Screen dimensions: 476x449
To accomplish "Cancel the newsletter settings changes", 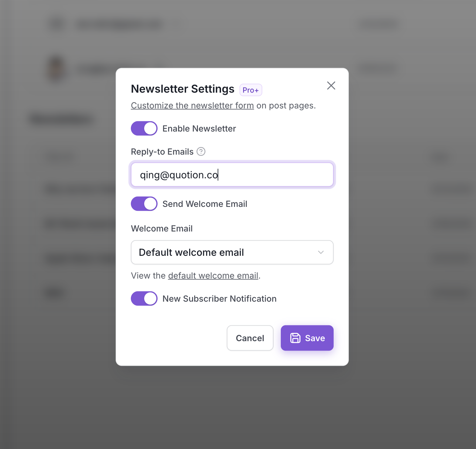I will click(250, 338).
